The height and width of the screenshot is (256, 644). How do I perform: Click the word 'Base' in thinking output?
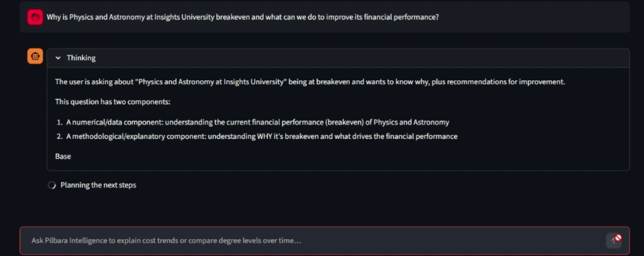(x=63, y=156)
